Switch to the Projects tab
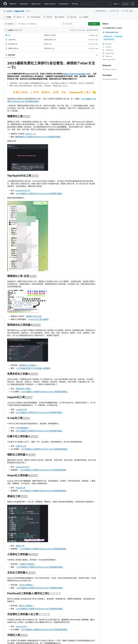 coord(60,17)
